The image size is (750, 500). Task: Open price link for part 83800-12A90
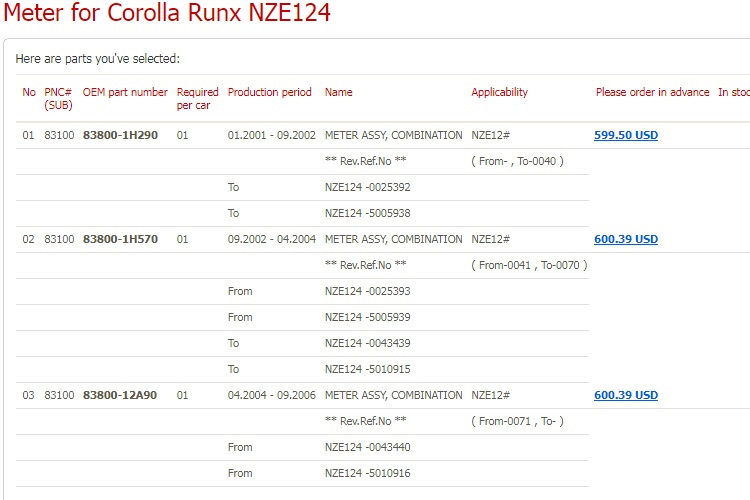626,395
